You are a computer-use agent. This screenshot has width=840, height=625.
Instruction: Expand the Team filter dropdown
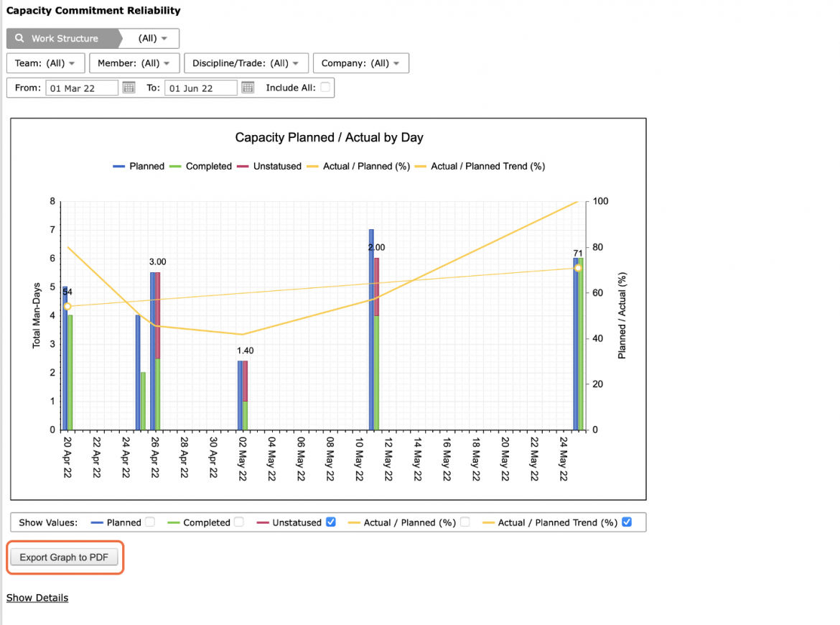pyautogui.click(x=45, y=62)
